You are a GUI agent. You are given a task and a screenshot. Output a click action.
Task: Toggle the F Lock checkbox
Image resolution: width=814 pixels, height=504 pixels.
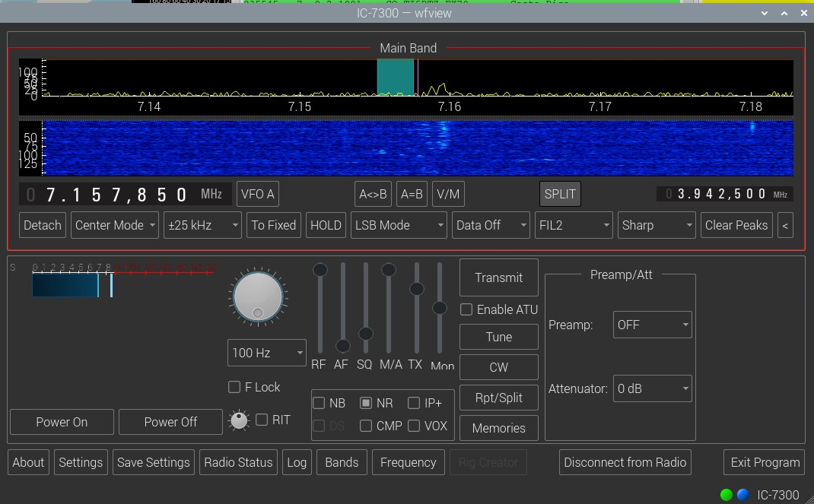point(234,387)
